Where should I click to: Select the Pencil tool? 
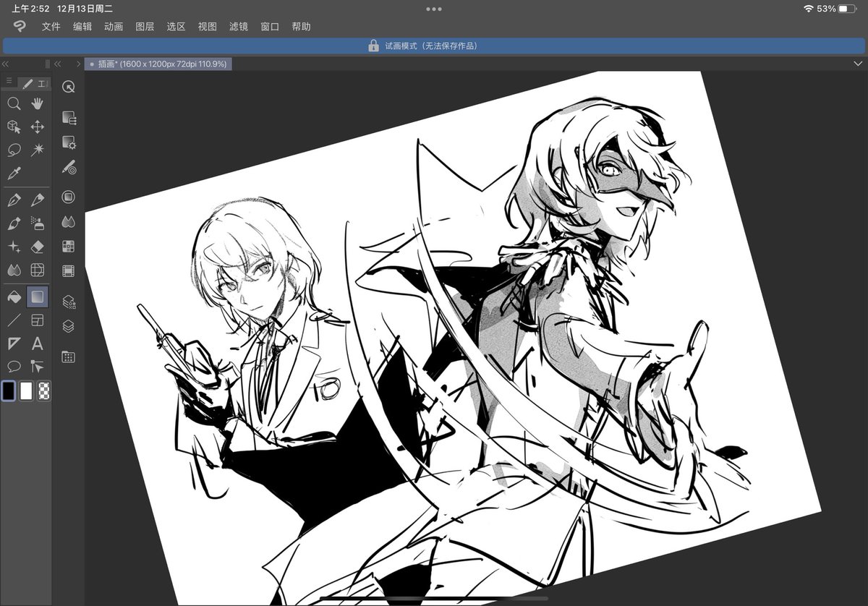point(38,200)
